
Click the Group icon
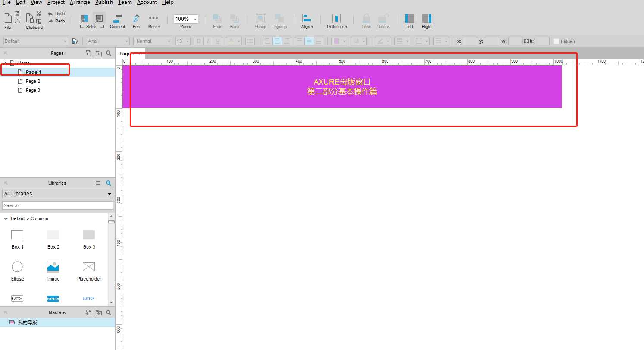click(260, 19)
